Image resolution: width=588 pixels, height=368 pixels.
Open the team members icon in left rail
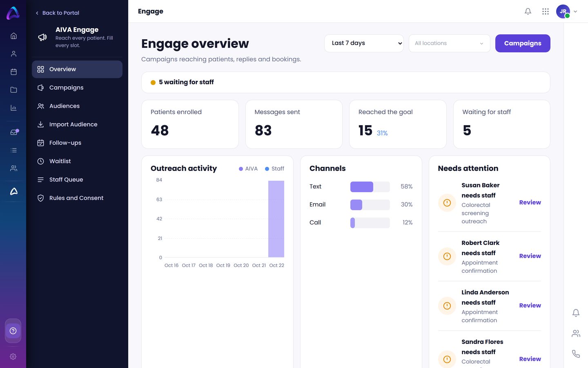pyautogui.click(x=13, y=168)
